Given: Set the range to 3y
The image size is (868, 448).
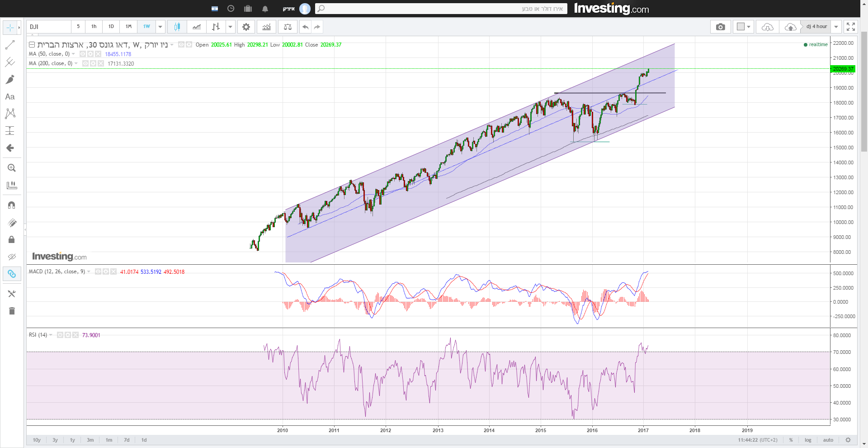Looking at the screenshot, I should coord(55,440).
